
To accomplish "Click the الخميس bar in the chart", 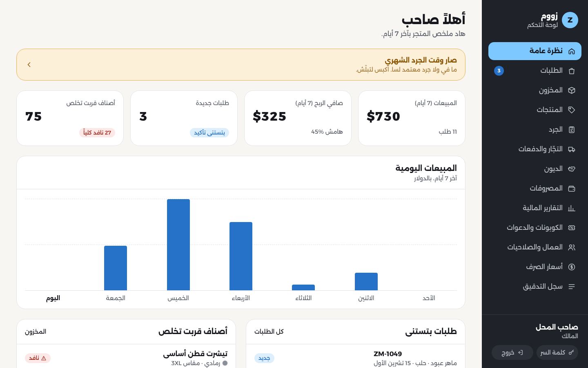I will 178,245.
